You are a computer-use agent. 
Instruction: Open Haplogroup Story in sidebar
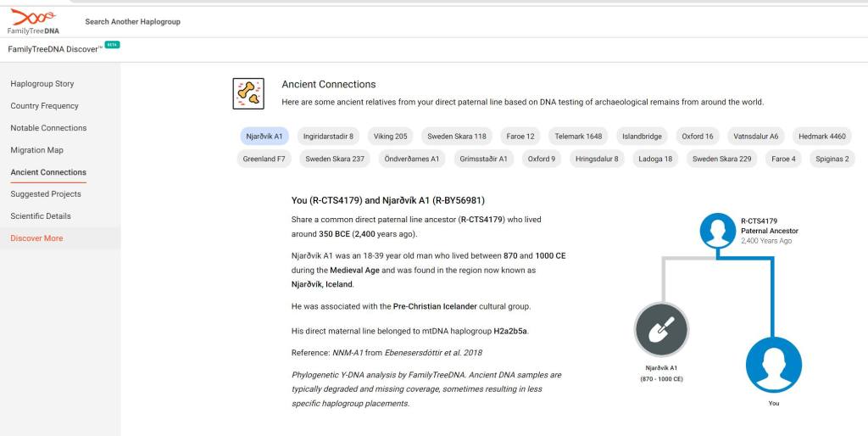coord(42,84)
